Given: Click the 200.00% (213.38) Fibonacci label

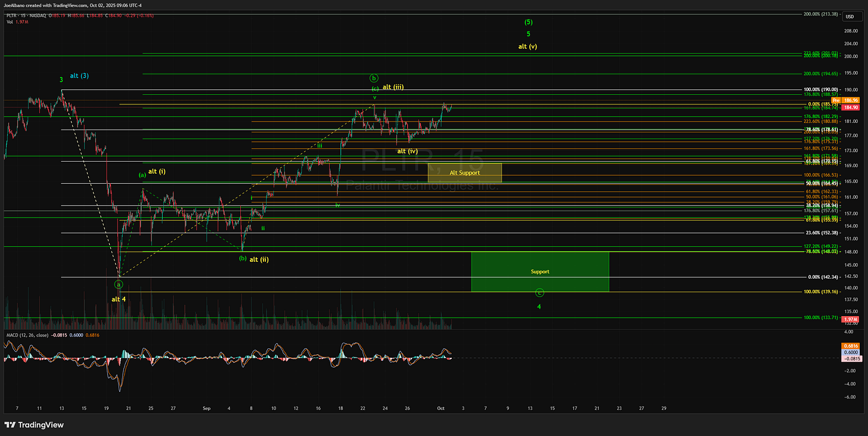Looking at the screenshot, I should tap(821, 14).
